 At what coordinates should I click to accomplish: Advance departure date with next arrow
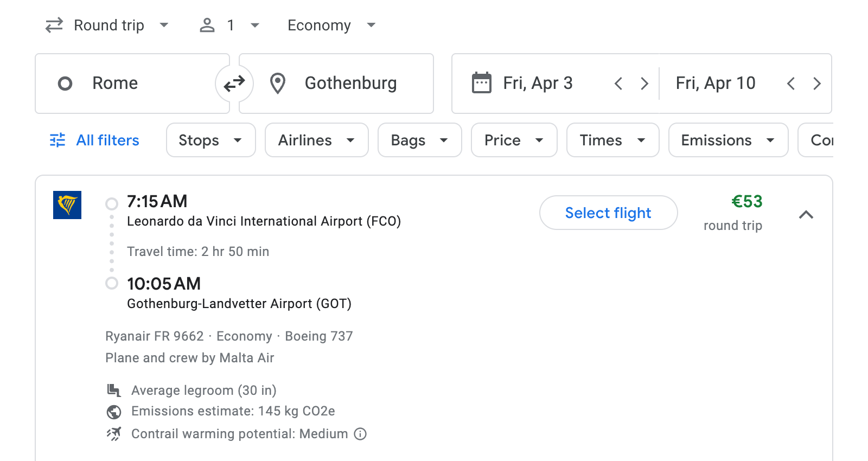coord(644,83)
